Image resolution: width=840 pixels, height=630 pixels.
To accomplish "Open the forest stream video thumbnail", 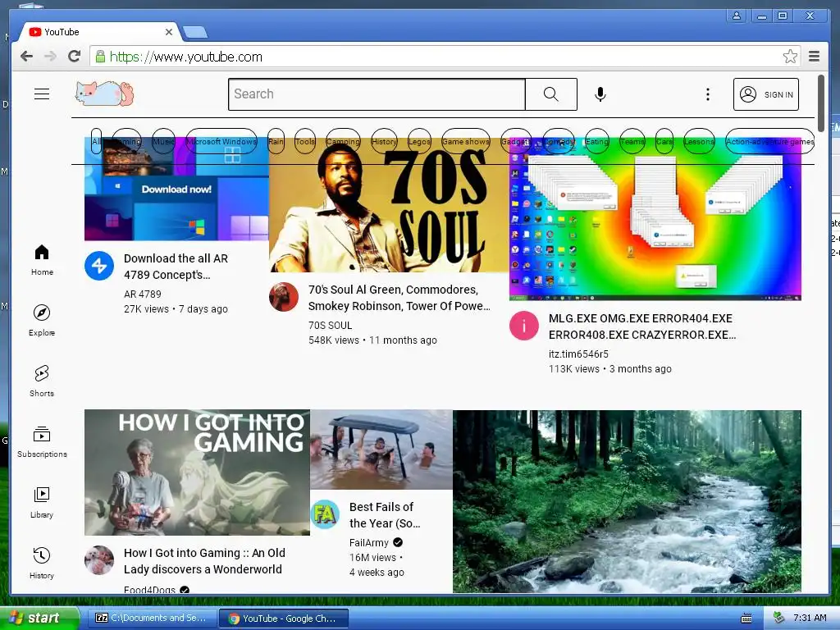I will 627,501.
